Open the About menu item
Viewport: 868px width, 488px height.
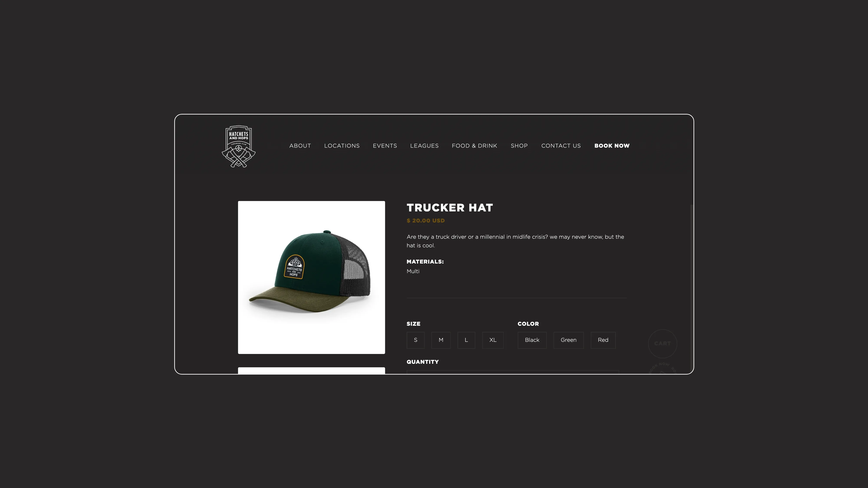[x=300, y=146]
